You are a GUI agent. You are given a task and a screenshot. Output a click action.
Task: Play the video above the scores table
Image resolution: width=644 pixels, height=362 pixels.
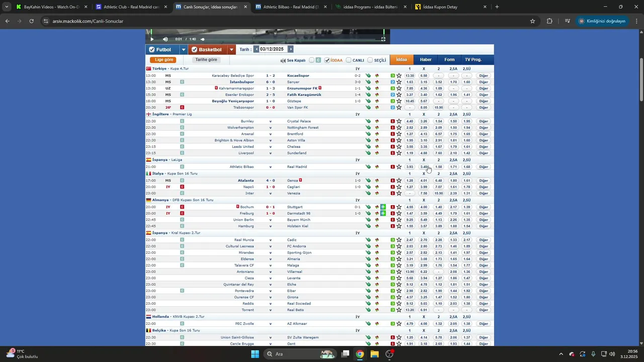click(x=152, y=39)
